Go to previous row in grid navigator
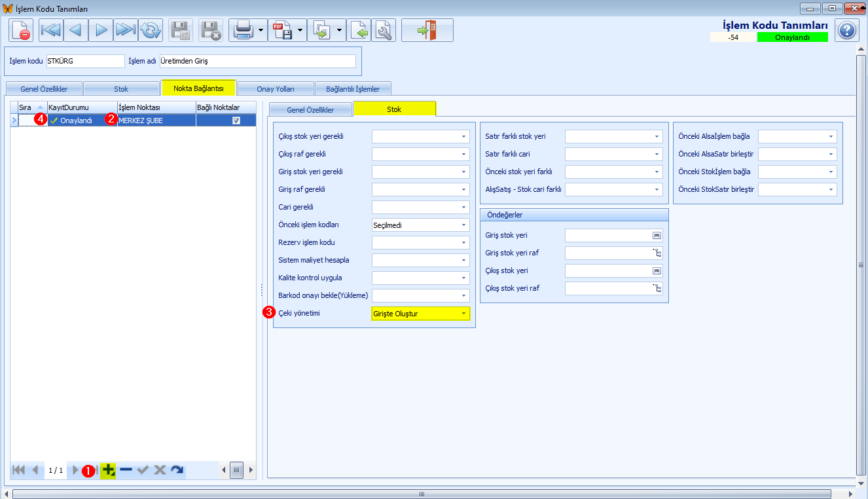Viewport: 868px width, 499px height. click(x=35, y=470)
